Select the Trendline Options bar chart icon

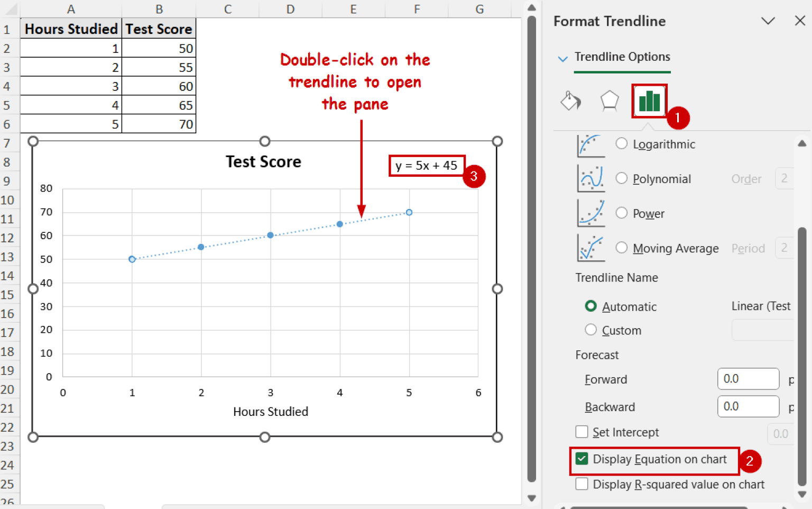[x=649, y=101]
